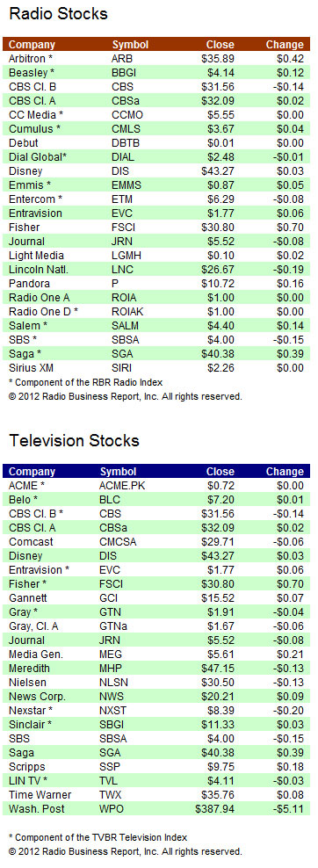Click the SIRI ticker symbol
This screenshot has height=868, width=318.
click(121, 368)
